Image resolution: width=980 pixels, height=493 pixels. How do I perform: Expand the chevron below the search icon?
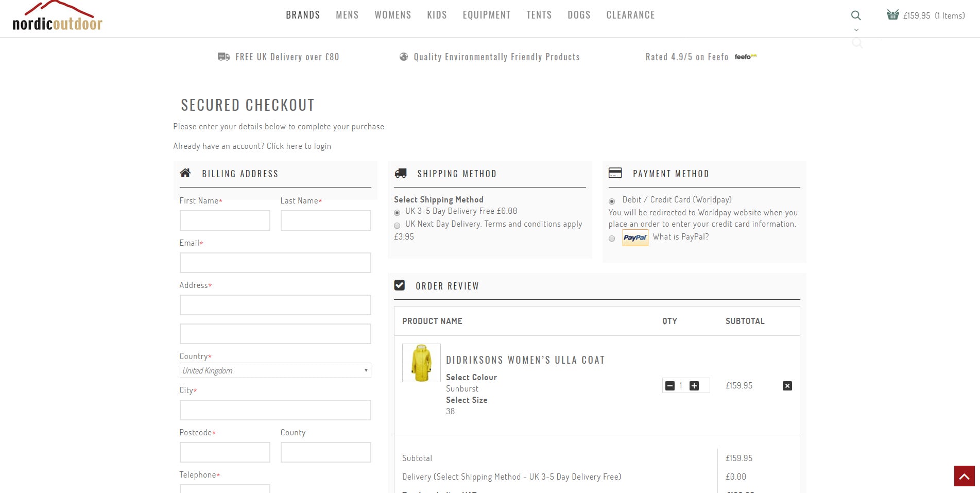[x=856, y=30]
